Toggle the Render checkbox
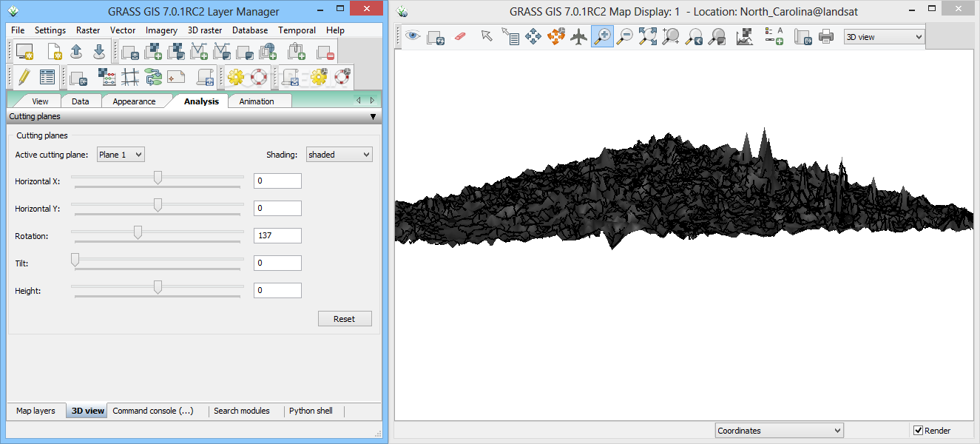The height and width of the screenshot is (444, 980). pyautogui.click(x=919, y=431)
